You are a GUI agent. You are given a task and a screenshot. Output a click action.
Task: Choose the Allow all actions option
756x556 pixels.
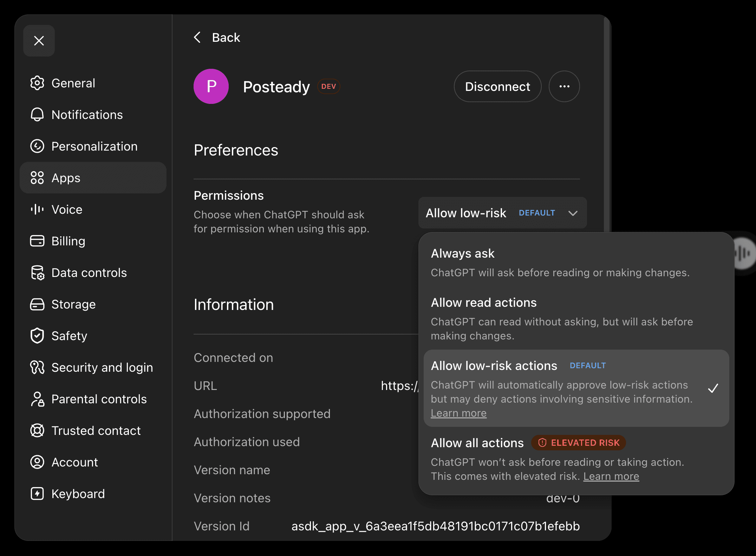point(576,459)
